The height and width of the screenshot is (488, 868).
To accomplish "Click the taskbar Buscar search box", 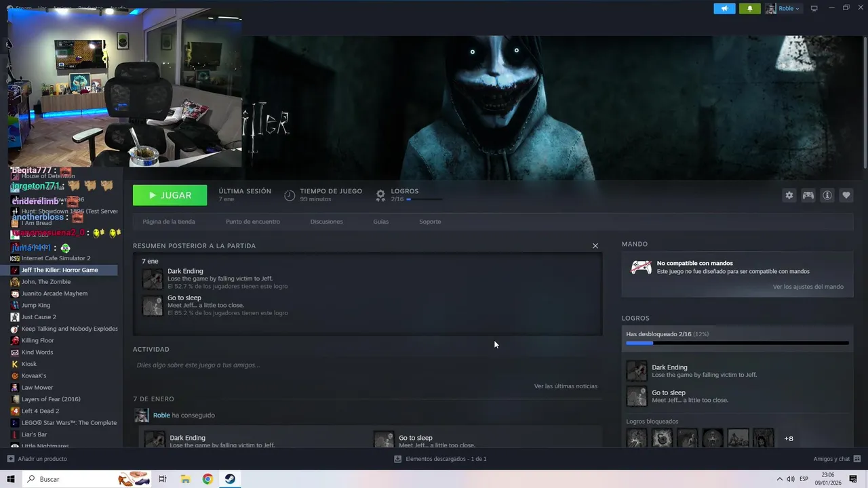I will (87, 479).
